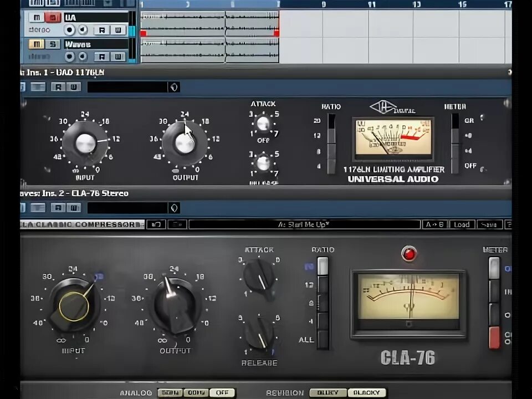Click the Waves redo button

(177, 224)
